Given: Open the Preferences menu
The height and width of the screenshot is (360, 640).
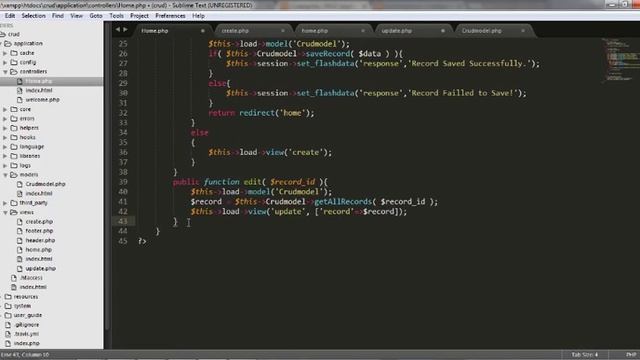Looking at the screenshot, I should tap(170, 16).
